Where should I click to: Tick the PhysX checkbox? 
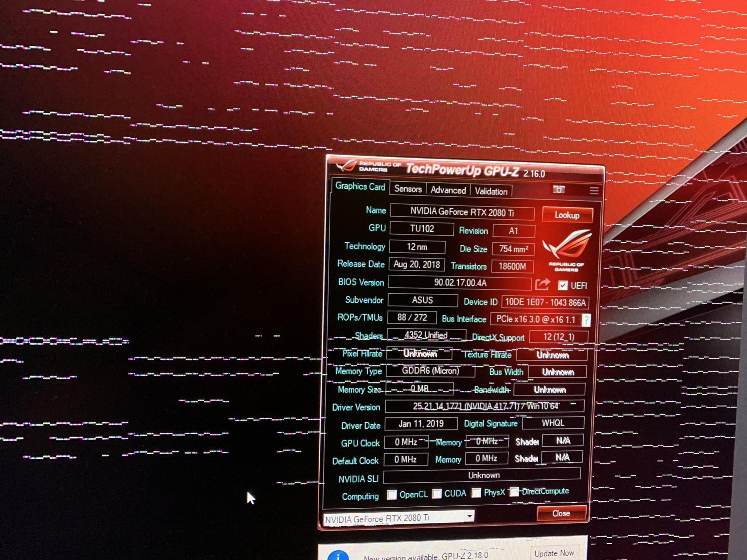click(476, 493)
